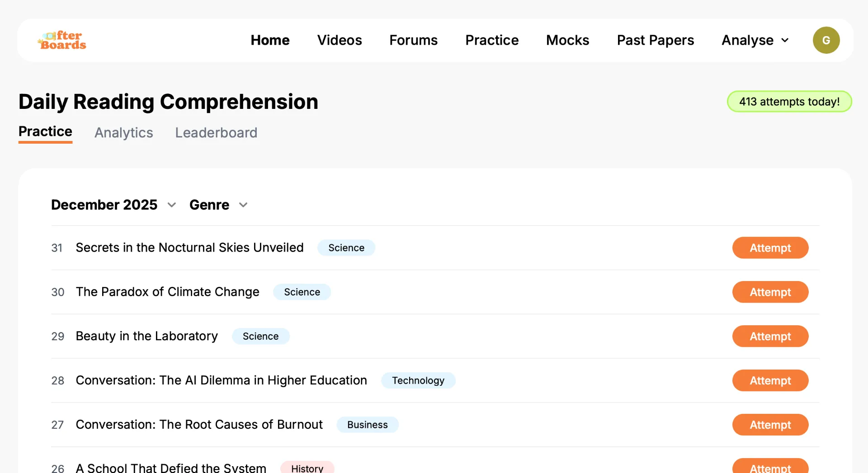Attempt the AI Dilemma in Higher Education
The width and height of the screenshot is (868, 473).
(770, 380)
